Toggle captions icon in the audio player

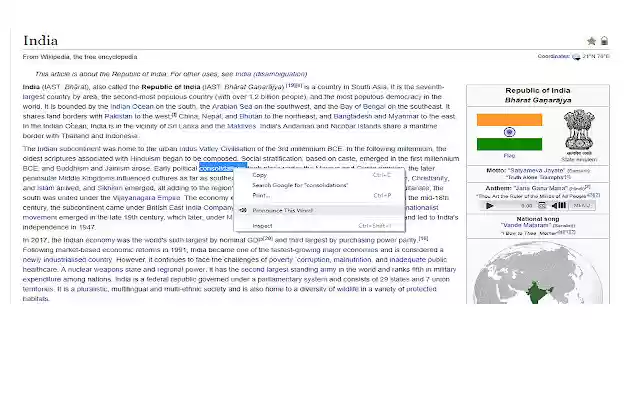[x=542, y=206]
